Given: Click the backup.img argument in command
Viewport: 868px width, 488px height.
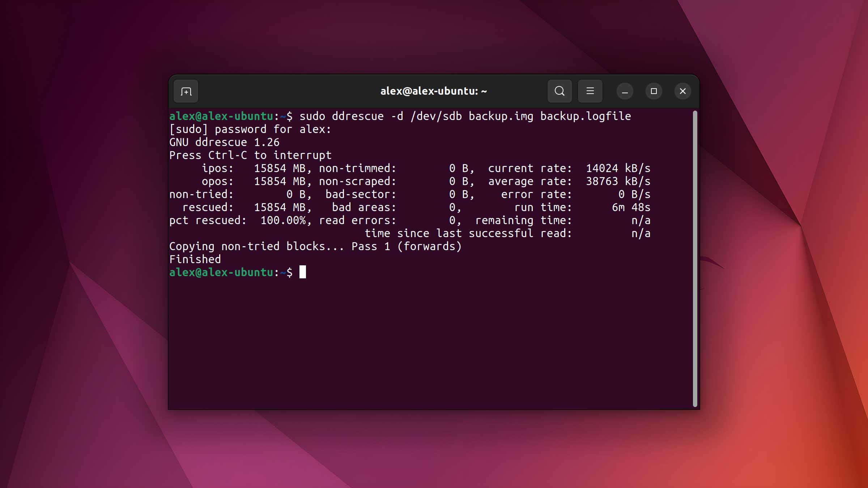Looking at the screenshot, I should point(501,116).
